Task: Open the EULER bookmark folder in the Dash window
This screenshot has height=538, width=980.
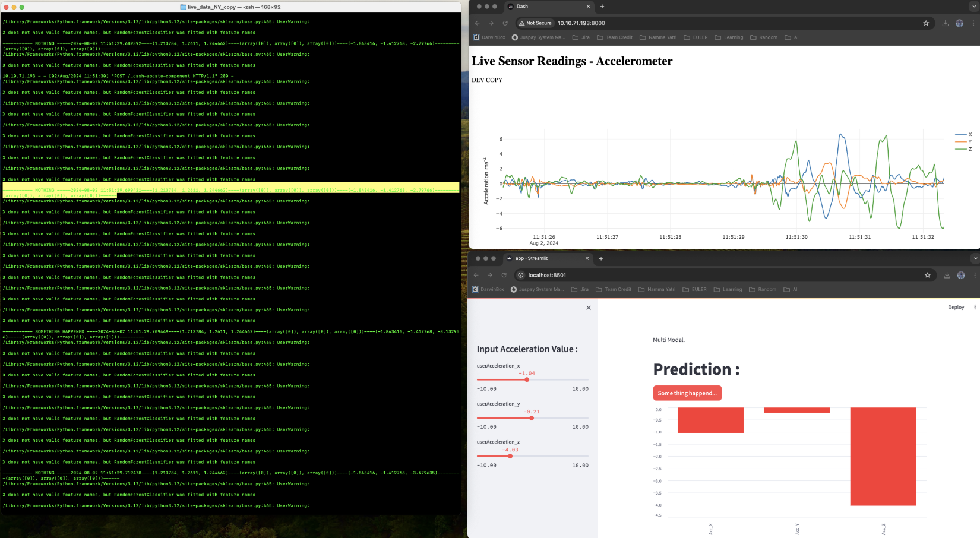Action: 696,37
